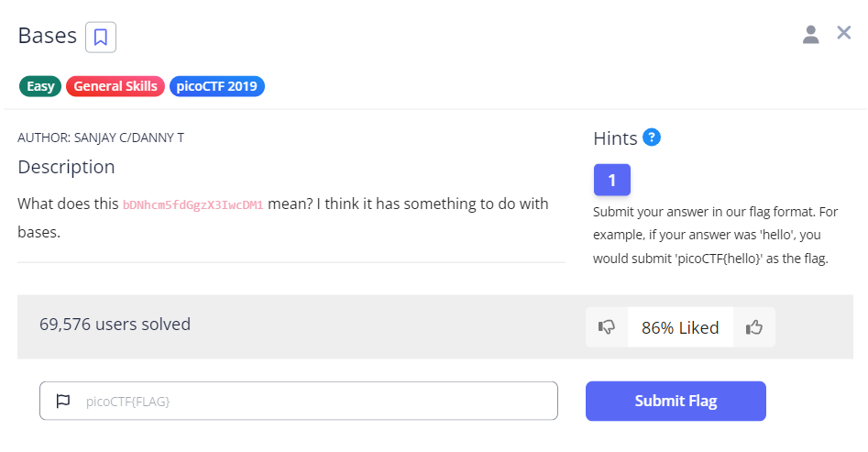
Task: Click the 69,576 users solved text
Action: point(115,324)
